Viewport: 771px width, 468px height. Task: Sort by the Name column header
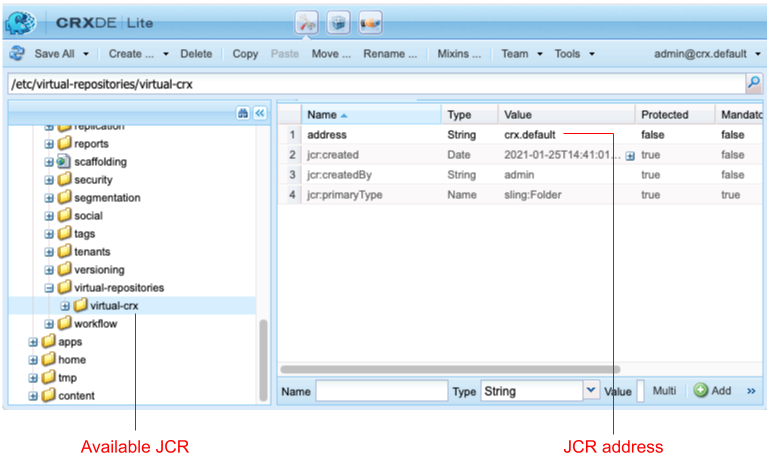point(371,115)
